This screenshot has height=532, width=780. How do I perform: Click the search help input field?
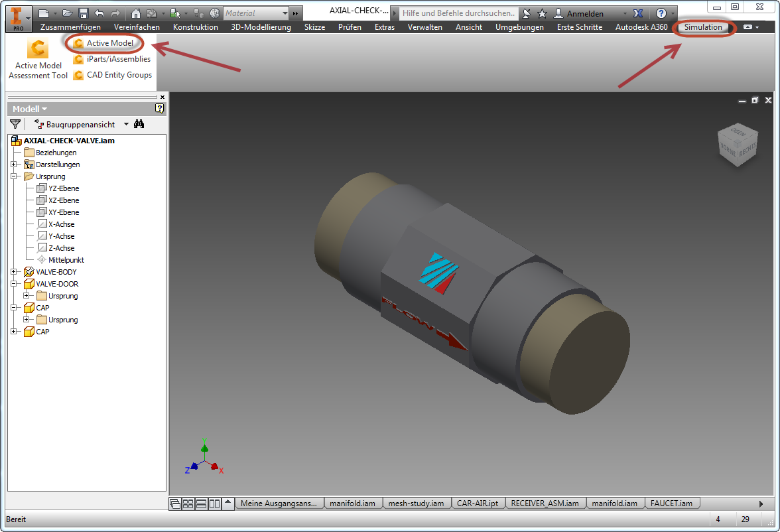(458, 13)
